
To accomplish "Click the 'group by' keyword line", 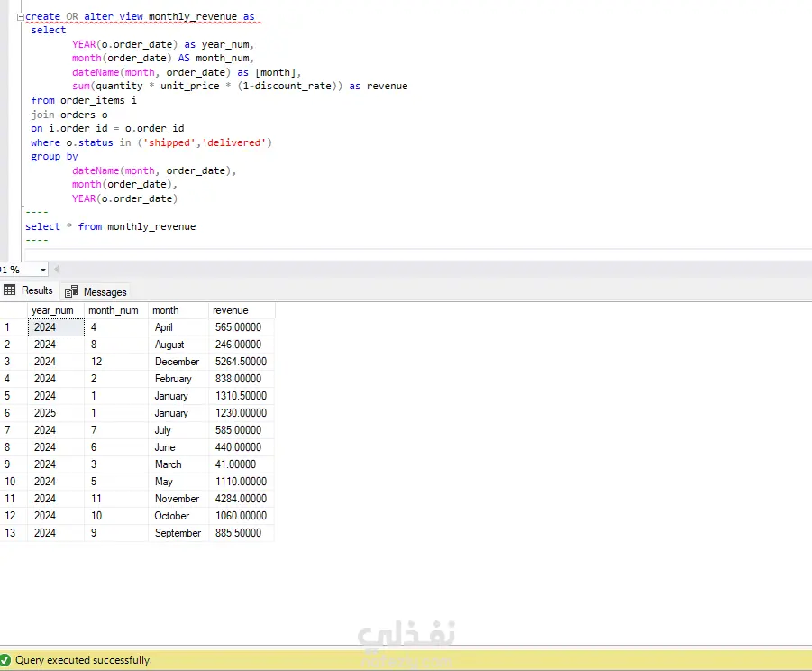I will [x=54, y=157].
